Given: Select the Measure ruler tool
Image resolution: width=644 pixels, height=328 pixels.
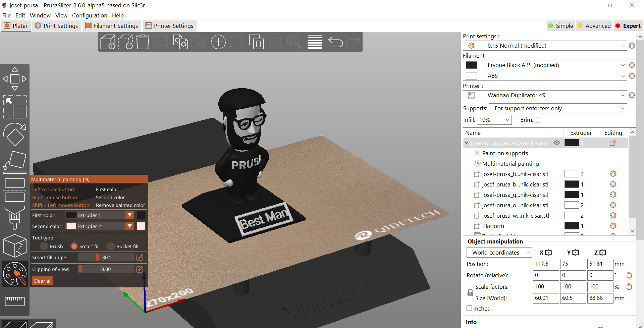Looking at the screenshot, I should pos(15,301).
